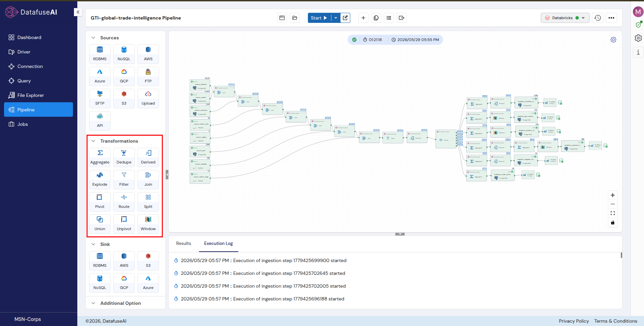Add AWS source component
644x326 pixels.
148,54
